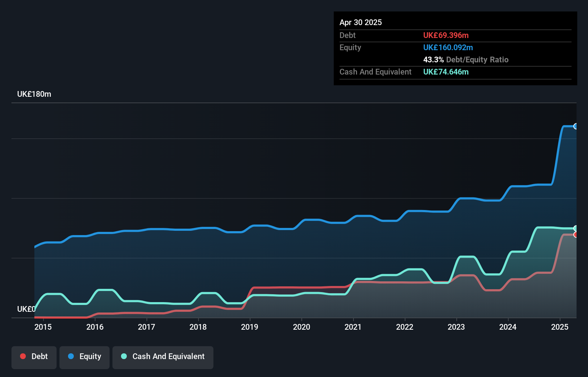Click the teal Cash And Equivalent legend dot
Viewport: 588px width, 377px height.
pyautogui.click(x=124, y=356)
